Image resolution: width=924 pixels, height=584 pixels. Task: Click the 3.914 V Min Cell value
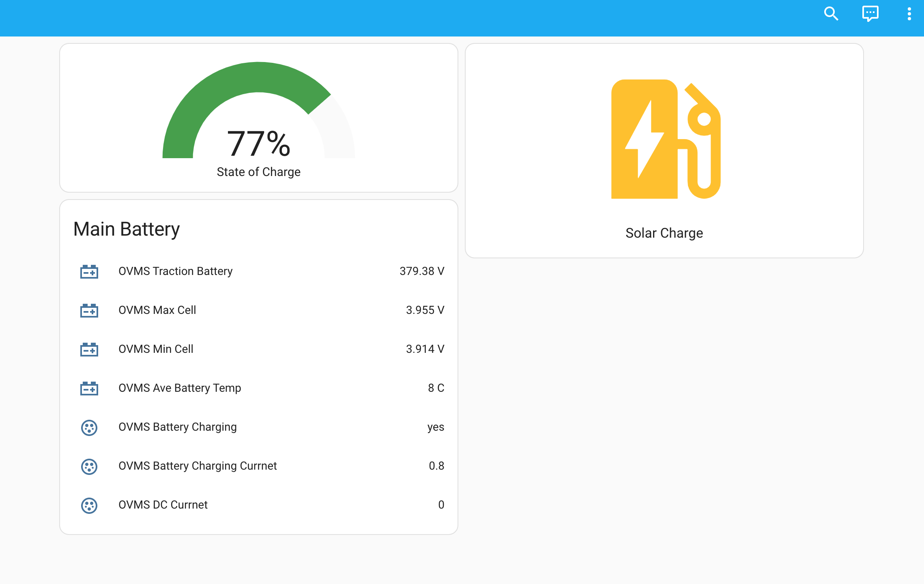pyautogui.click(x=425, y=349)
